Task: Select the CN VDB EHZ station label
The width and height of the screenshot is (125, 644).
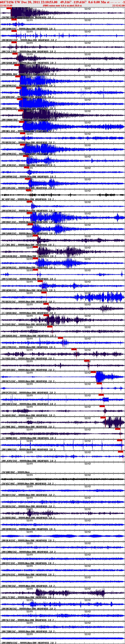Action: [x=8, y=97]
